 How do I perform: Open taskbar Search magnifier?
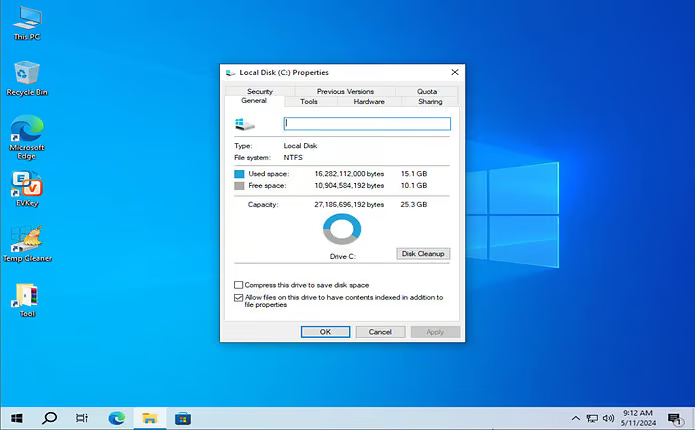(50, 418)
